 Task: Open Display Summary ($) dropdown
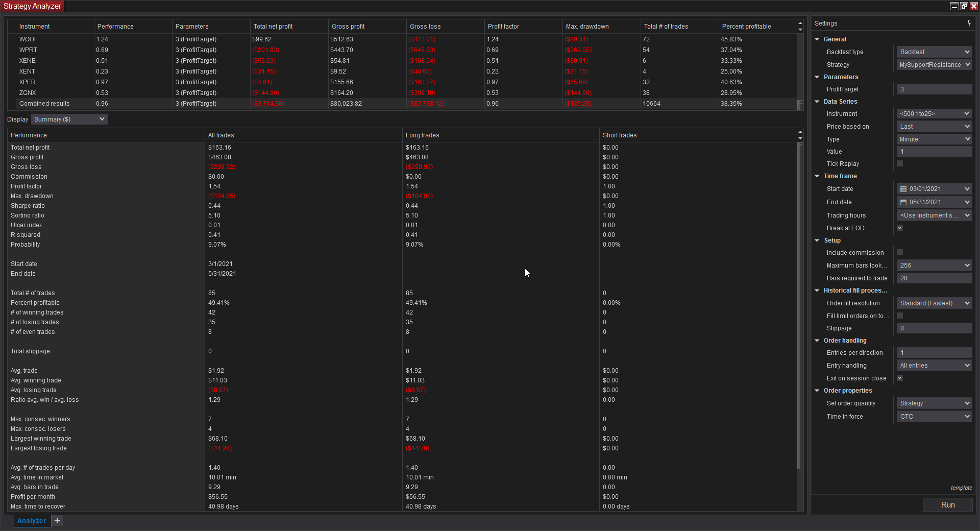(x=69, y=119)
